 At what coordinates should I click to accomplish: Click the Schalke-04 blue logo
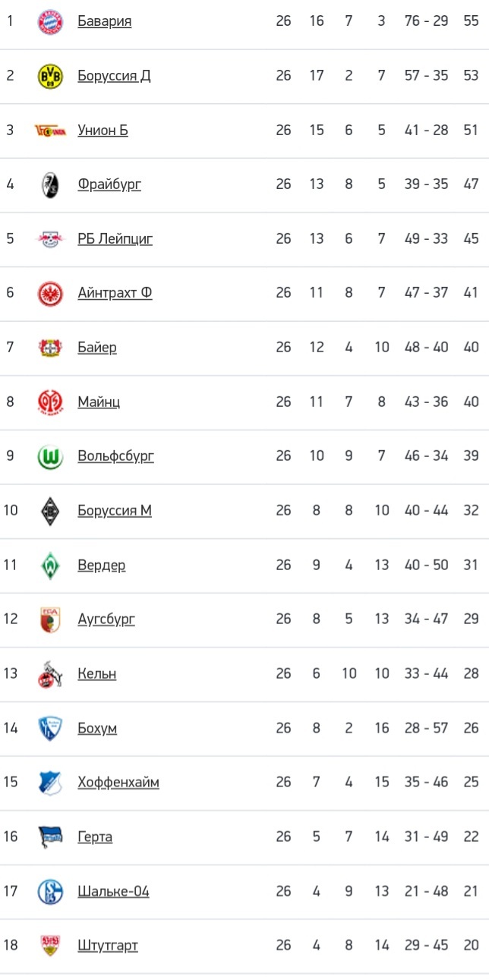[x=51, y=891]
